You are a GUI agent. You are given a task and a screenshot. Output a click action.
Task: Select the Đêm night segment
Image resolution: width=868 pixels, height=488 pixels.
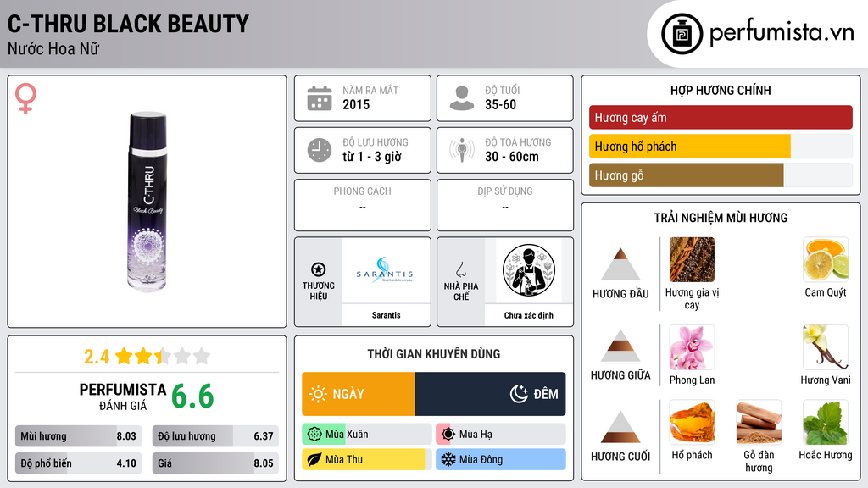[x=491, y=394]
